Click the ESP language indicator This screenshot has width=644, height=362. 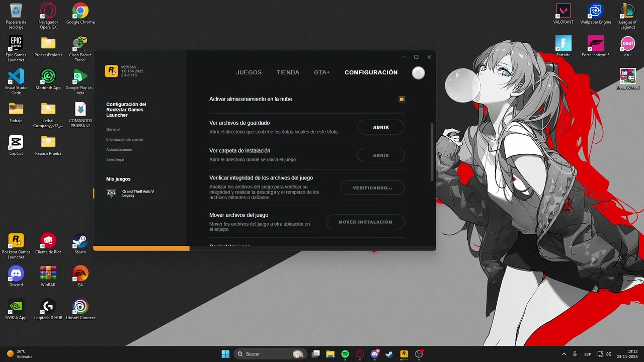[587, 354]
